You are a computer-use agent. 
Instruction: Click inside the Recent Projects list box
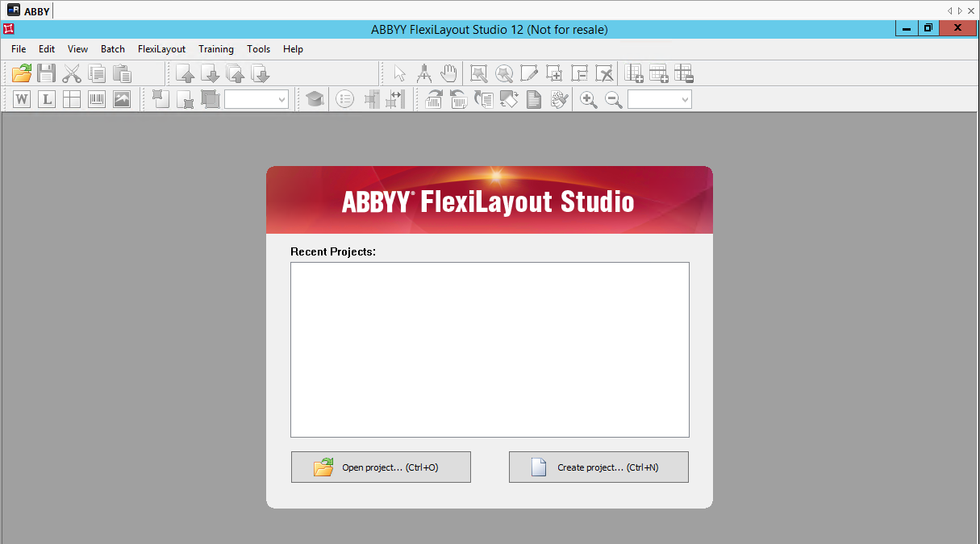490,350
